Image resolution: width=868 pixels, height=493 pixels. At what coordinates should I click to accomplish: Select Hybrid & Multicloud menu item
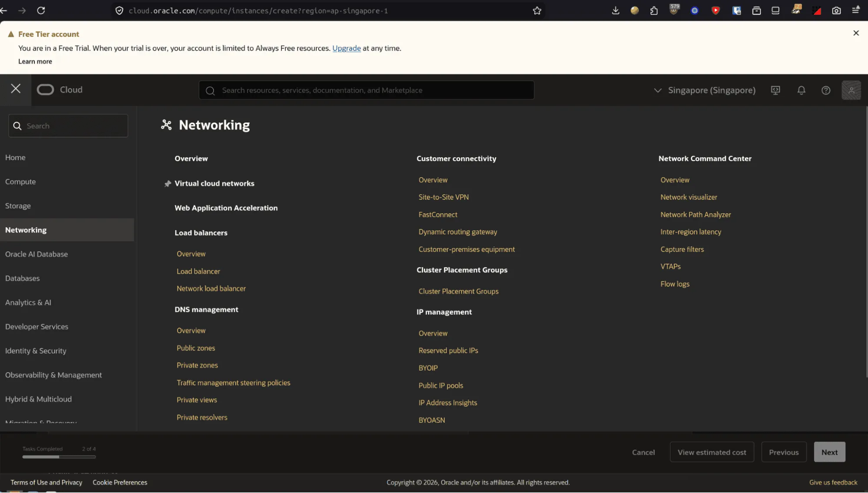38,399
